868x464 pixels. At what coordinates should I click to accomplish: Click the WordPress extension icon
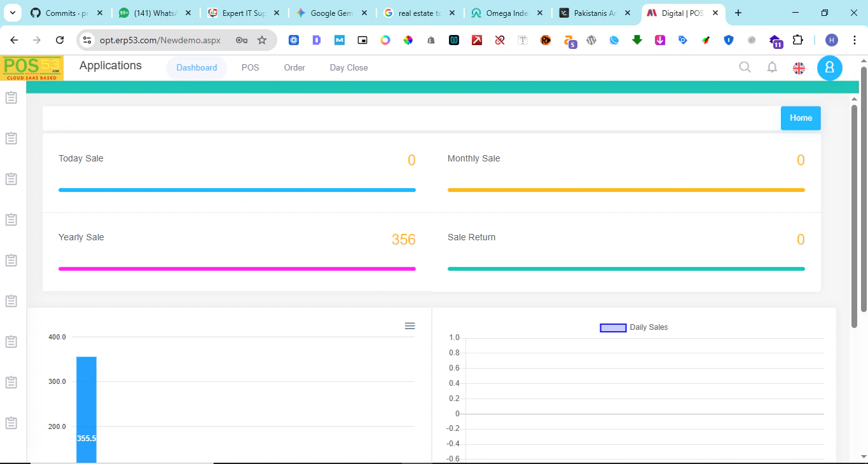point(591,40)
